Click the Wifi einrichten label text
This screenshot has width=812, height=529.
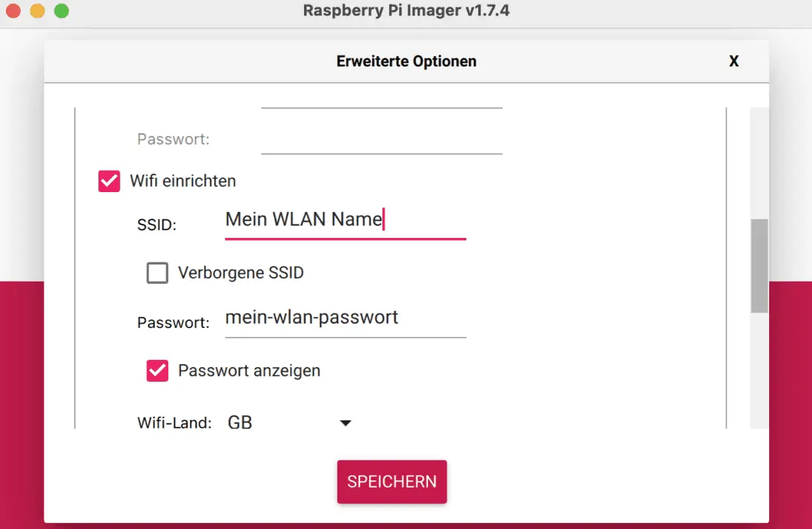click(183, 181)
